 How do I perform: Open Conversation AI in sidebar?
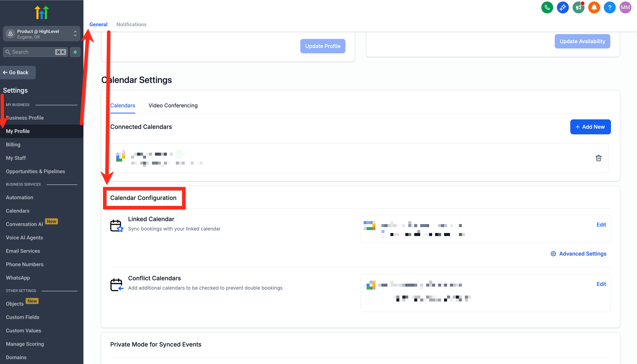pyautogui.click(x=25, y=224)
